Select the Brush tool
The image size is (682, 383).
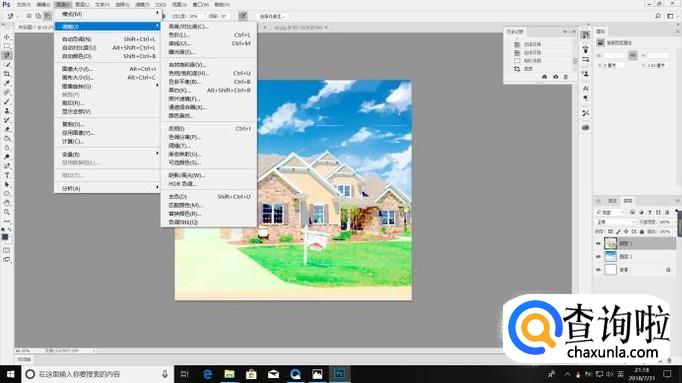coord(7,101)
